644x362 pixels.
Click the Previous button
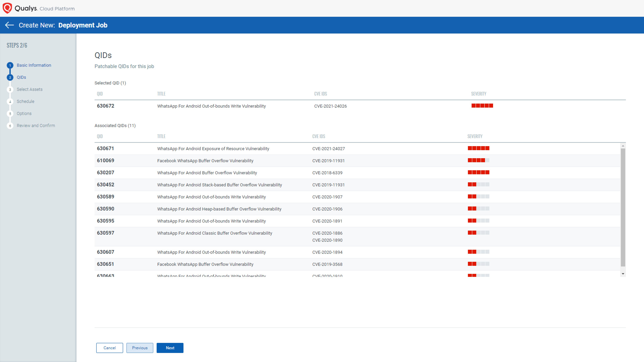140,348
